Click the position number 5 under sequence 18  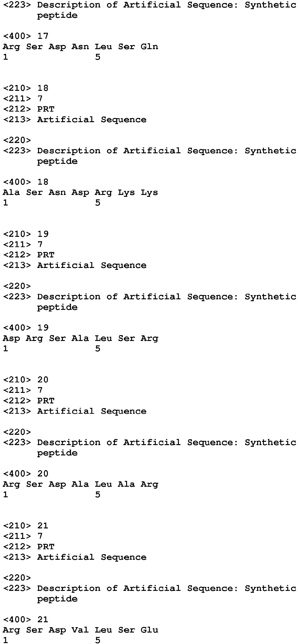[x=98, y=203]
